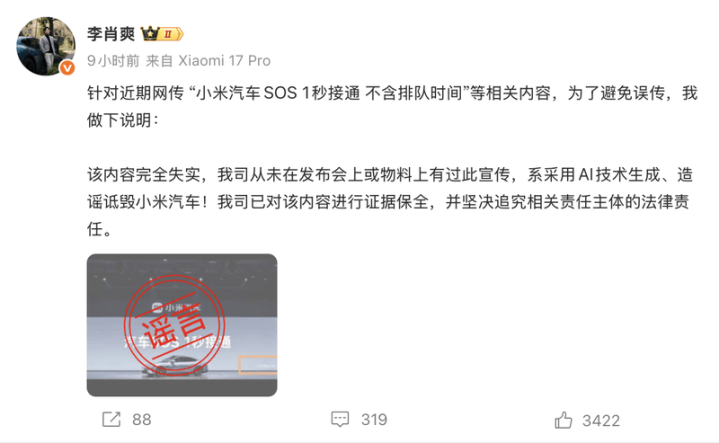Click the level II member badge

[171, 34]
